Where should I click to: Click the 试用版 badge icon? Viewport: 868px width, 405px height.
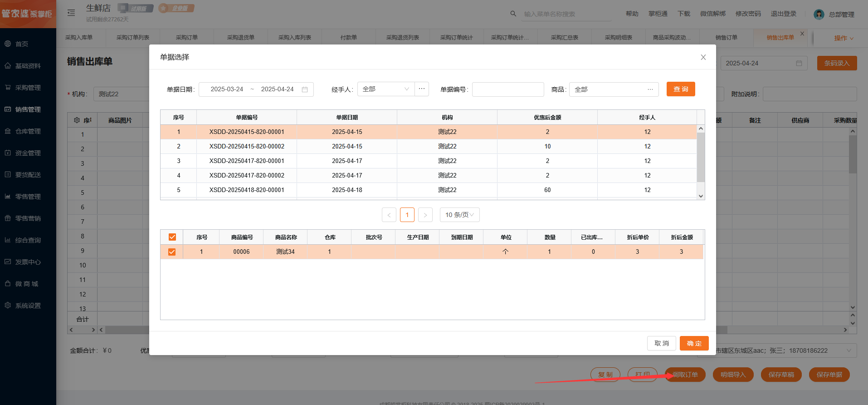[x=135, y=8]
